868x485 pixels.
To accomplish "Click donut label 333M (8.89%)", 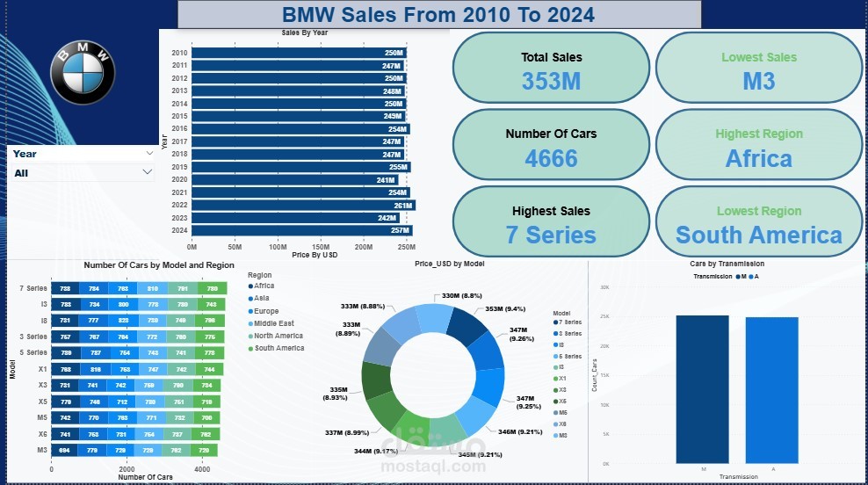I will [x=348, y=329].
